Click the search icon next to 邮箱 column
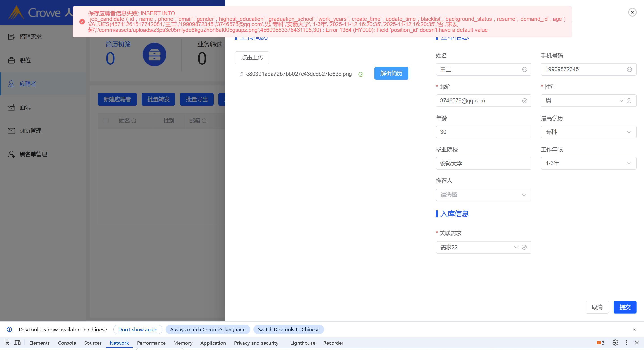The image size is (644, 350). pos(204,121)
